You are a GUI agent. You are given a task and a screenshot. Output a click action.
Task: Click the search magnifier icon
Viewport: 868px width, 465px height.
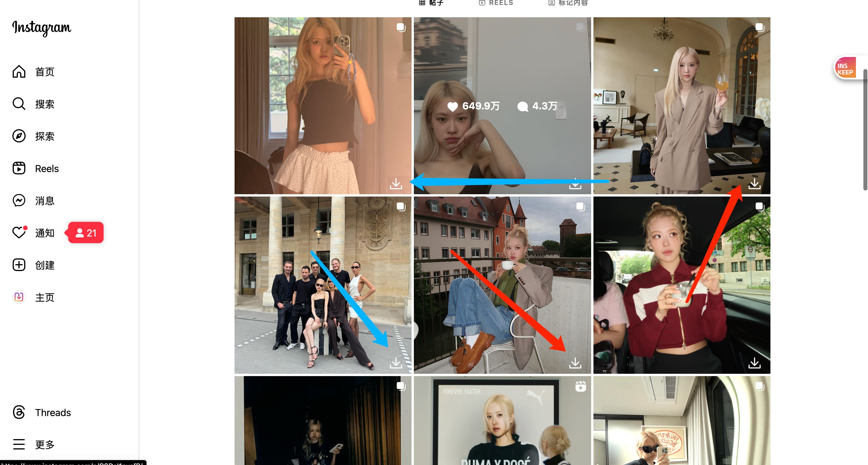pos(19,103)
